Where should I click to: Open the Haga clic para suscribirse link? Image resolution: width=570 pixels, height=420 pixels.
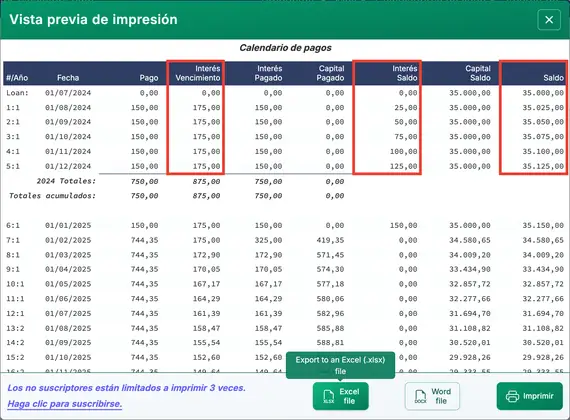pyautogui.click(x=65, y=404)
